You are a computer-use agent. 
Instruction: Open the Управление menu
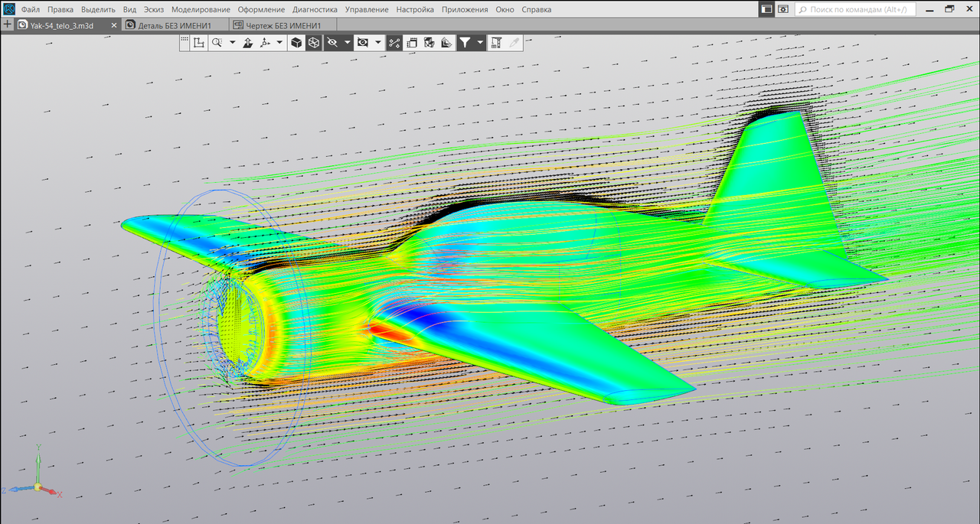click(367, 10)
